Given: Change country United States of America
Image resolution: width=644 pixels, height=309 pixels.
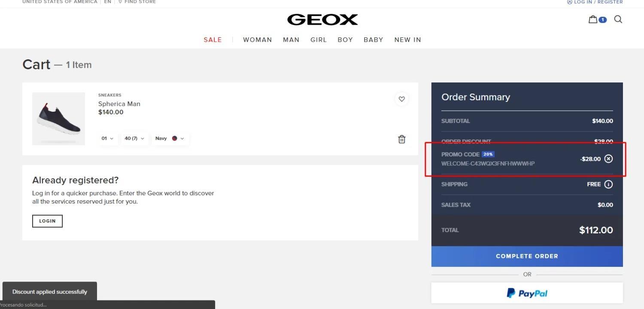Looking at the screenshot, I should tap(60, 2).
